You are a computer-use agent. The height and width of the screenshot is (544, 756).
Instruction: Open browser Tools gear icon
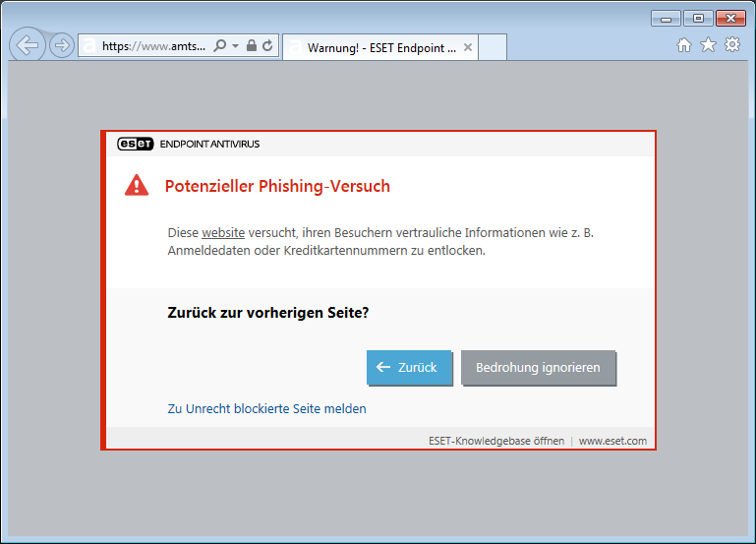[732, 45]
